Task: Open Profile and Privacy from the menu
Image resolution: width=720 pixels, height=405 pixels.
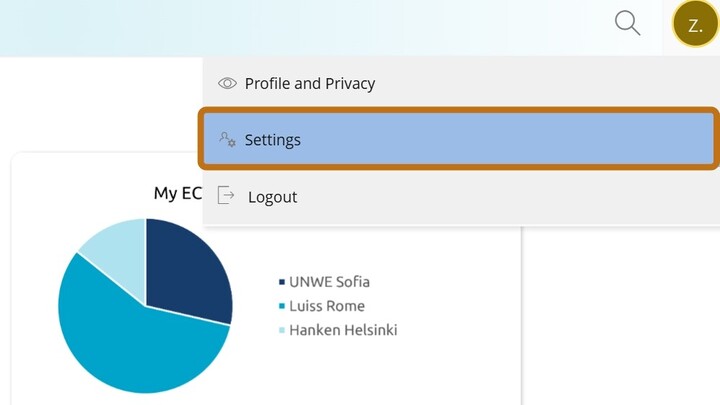Action: click(x=310, y=84)
